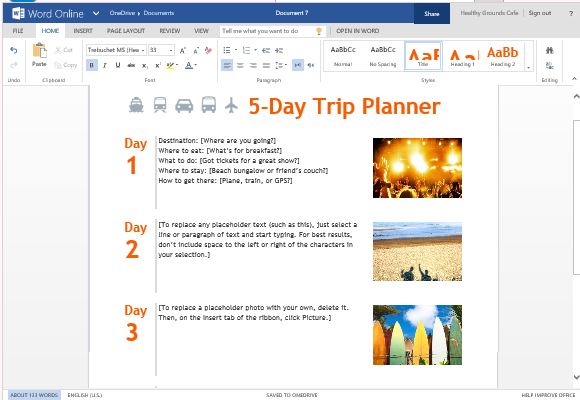
Task: Switch to the INSERT tab
Action: pyautogui.click(x=83, y=31)
